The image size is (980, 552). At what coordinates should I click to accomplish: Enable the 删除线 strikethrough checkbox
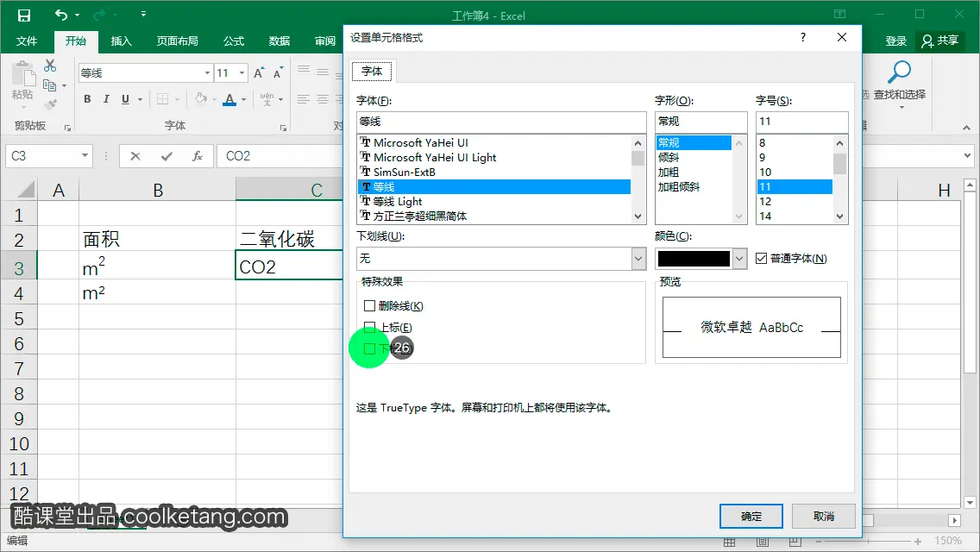pyautogui.click(x=369, y=305)
